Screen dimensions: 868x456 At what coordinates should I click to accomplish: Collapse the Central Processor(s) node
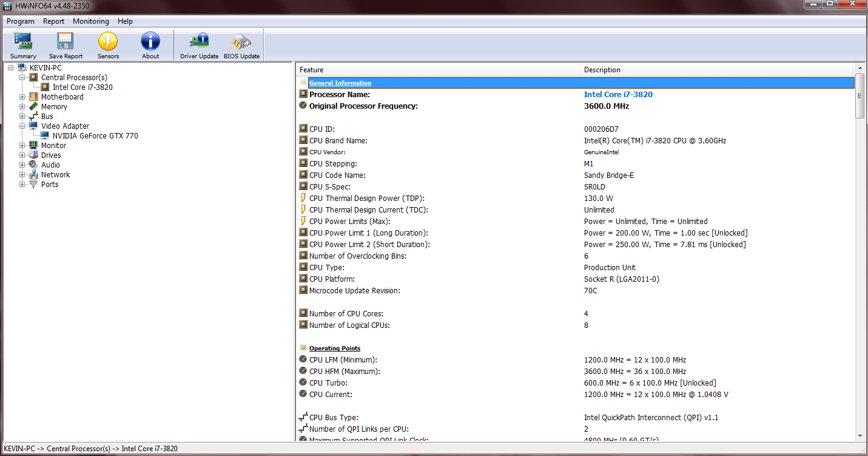(x=22, y=77)
